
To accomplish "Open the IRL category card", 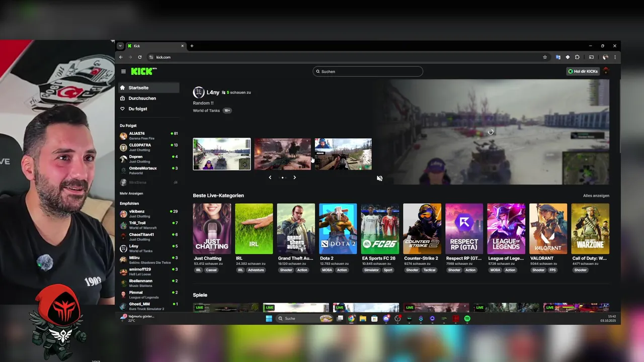I will [254, 229].
